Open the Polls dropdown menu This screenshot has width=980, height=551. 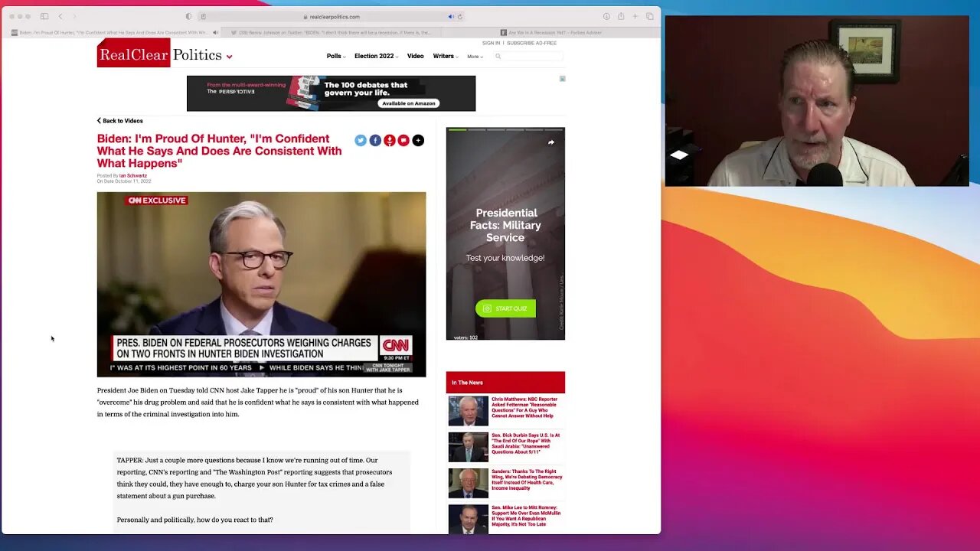(x=336, y=56)
